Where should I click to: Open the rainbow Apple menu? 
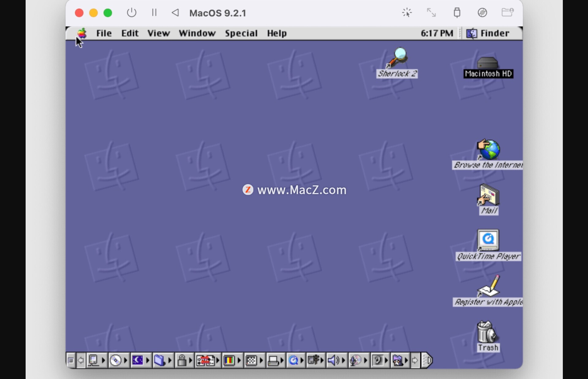pyautogui.click(x=82, y=33)
